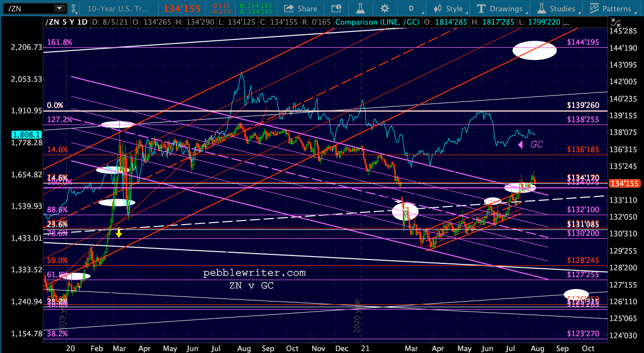Click the orange 134'155 price axis marker
644x353 pixels.
click(625, 183)
